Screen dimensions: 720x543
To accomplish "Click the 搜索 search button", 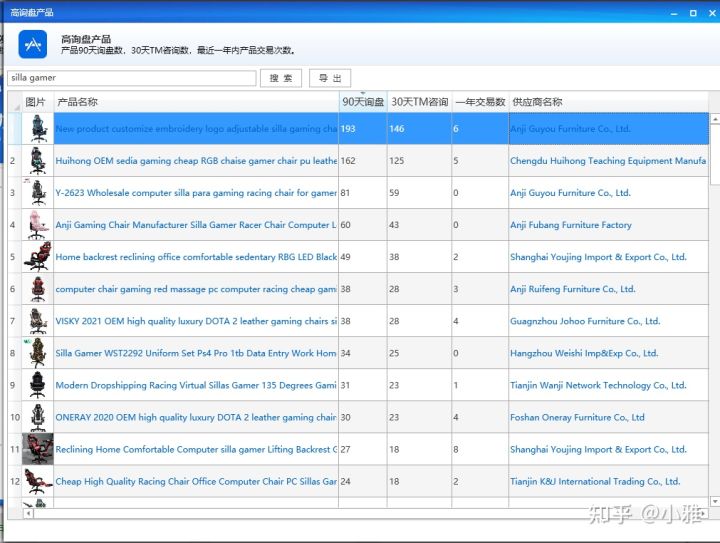I will click(x=281, y=78).
